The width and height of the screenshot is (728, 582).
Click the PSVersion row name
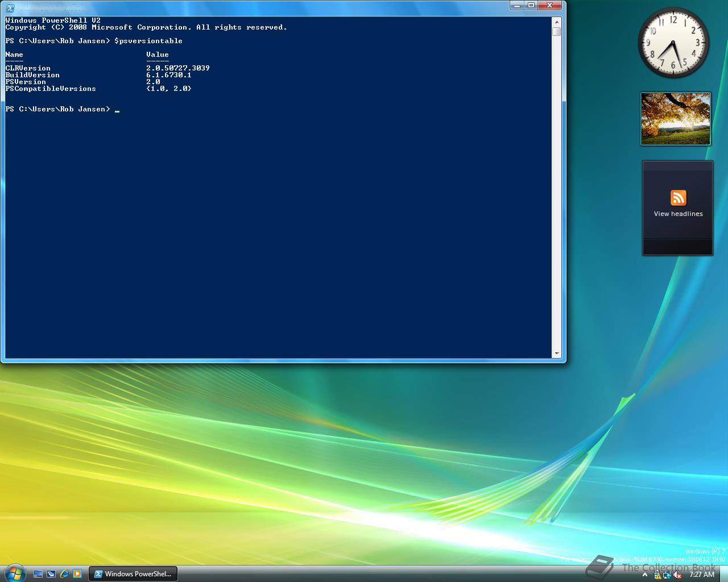pos(26,82)
